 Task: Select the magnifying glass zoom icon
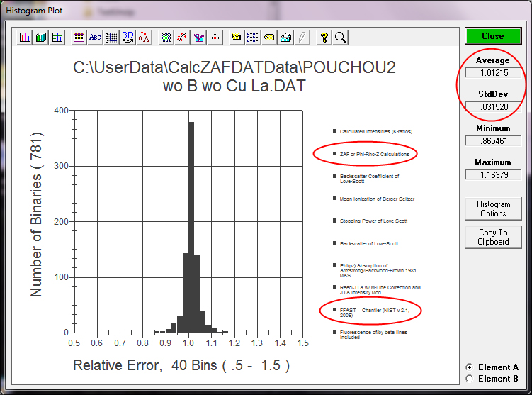click(x=340, y=37)
